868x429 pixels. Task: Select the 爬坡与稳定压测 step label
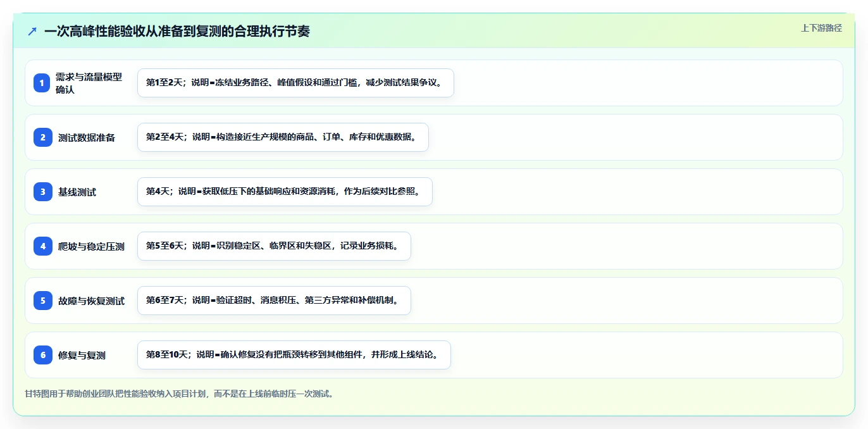(x=91, y=246)
